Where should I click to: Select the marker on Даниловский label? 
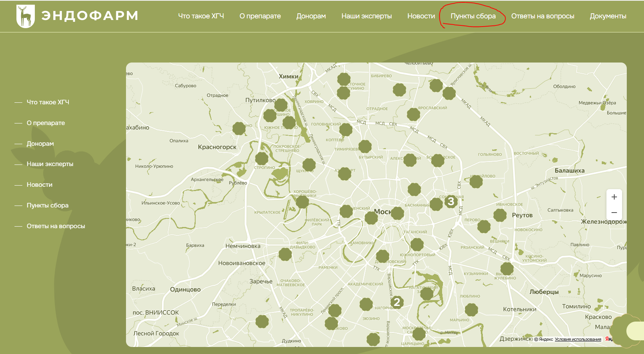[383, 256]
